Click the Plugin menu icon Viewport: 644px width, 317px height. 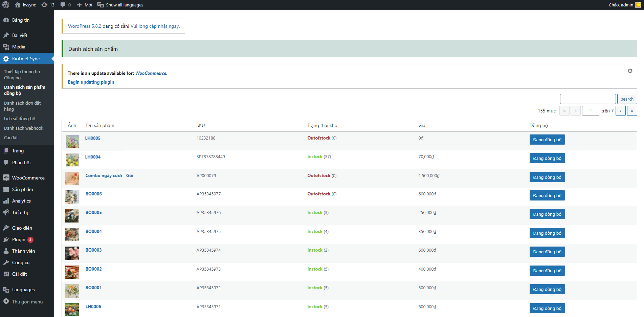click(x=6, y=239)
